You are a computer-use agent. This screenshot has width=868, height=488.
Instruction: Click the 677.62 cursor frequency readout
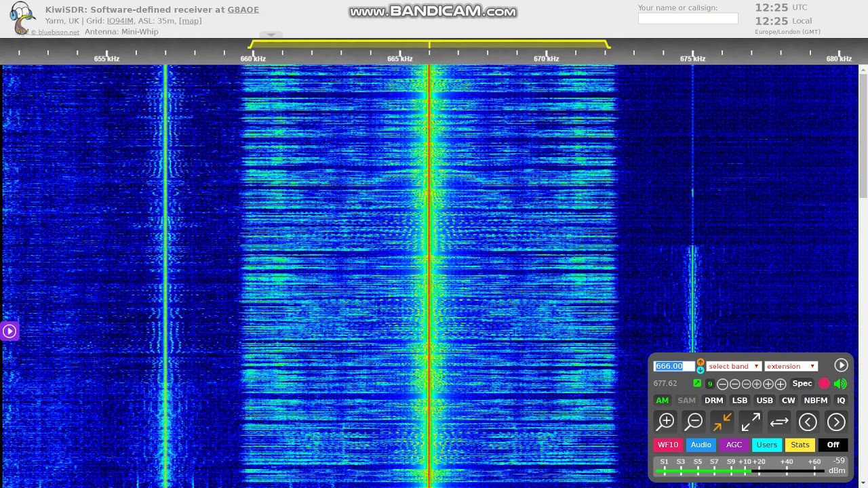[x=665, y=384]
